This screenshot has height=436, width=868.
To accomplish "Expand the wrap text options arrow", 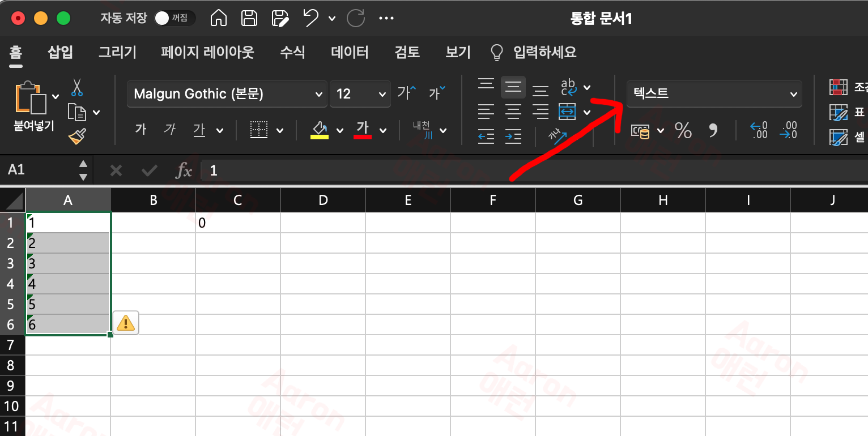I will (587, 87).
